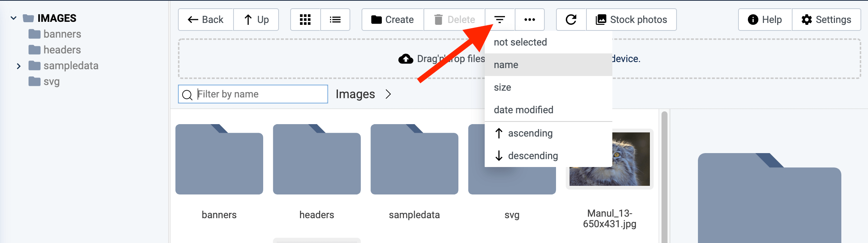Select the sampledata folder tile

click(x=414, y=159)
